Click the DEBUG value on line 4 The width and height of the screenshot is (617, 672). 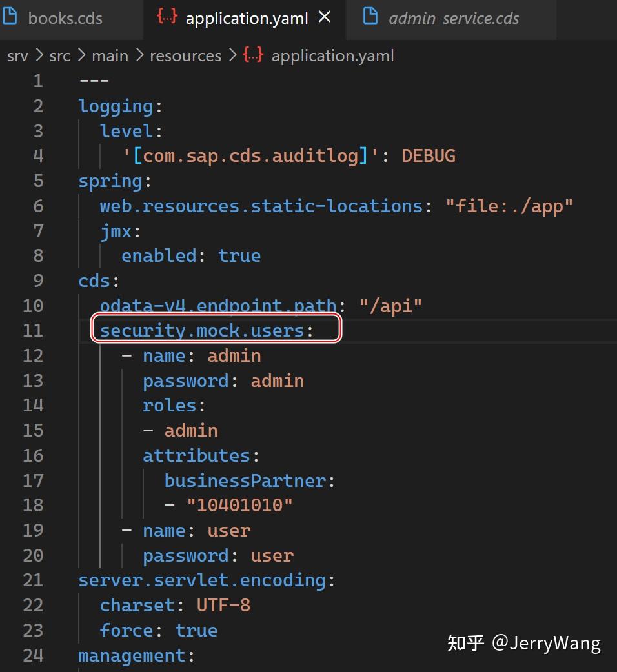428,155
